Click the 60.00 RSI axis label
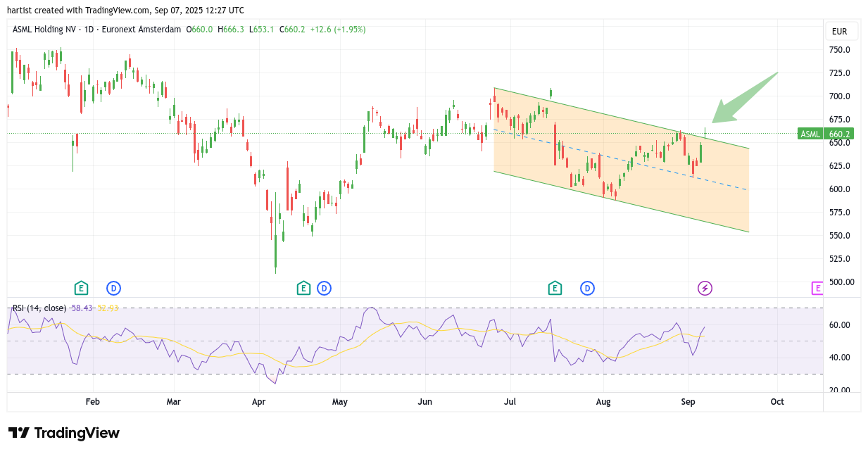This screenshot has height=454, width=868. pyautogui.click(x=840, y=325)
